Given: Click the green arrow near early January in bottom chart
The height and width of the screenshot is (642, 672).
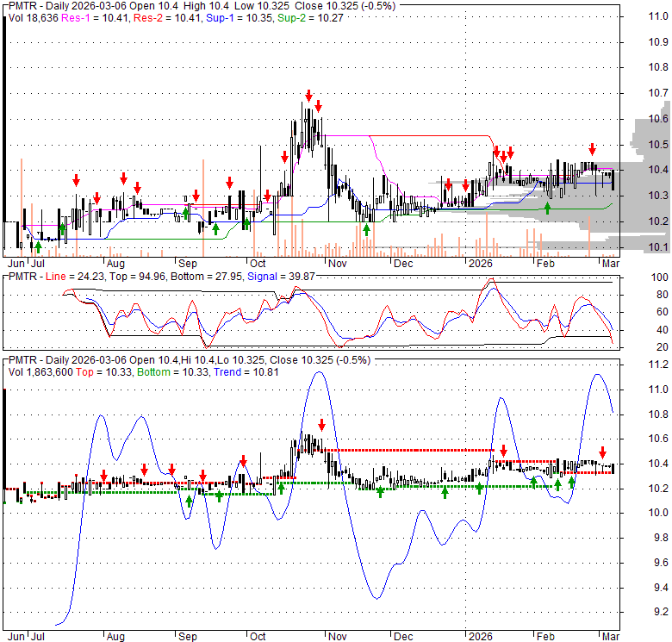Looking at the screenshot, I should click(479, 488).
